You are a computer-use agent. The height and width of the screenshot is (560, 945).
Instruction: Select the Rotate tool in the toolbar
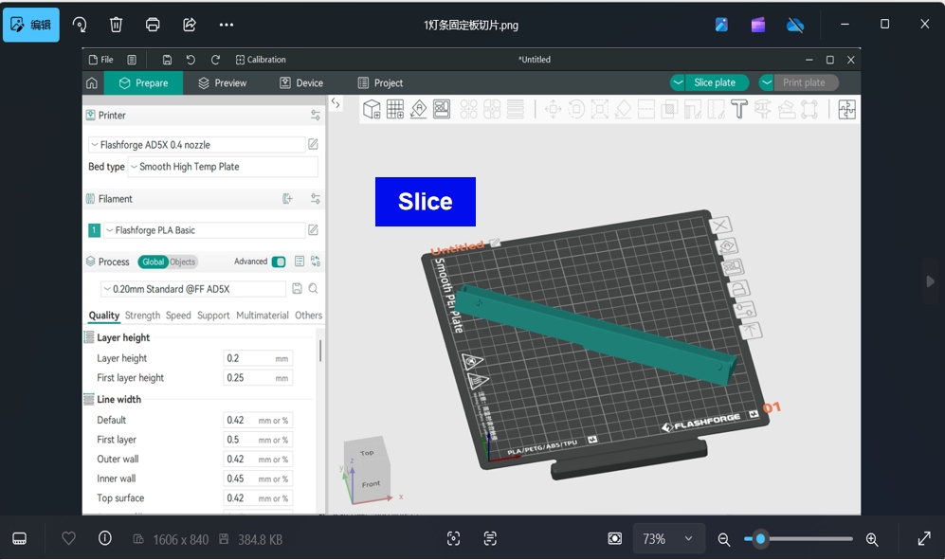coord(576,109)
